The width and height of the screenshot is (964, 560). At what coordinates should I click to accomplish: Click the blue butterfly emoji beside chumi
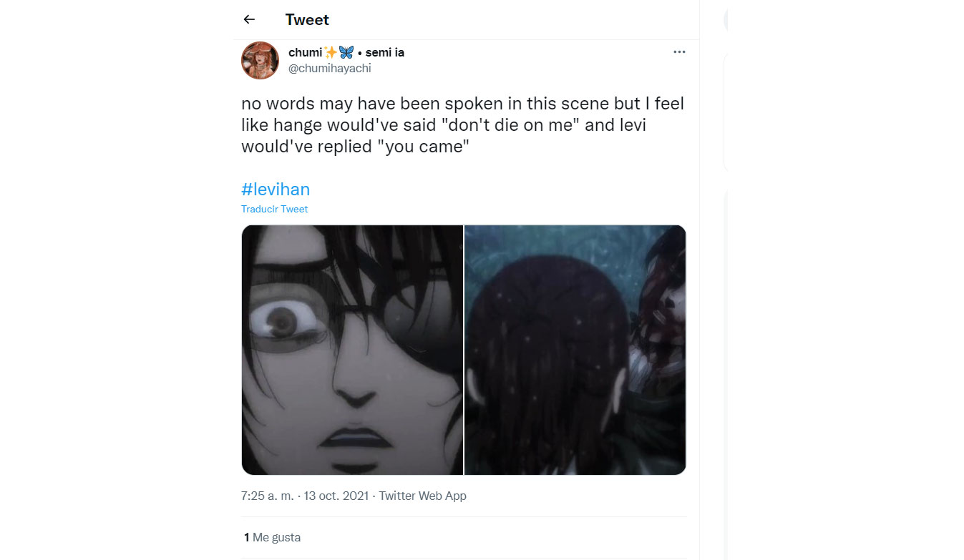(346, 52)
